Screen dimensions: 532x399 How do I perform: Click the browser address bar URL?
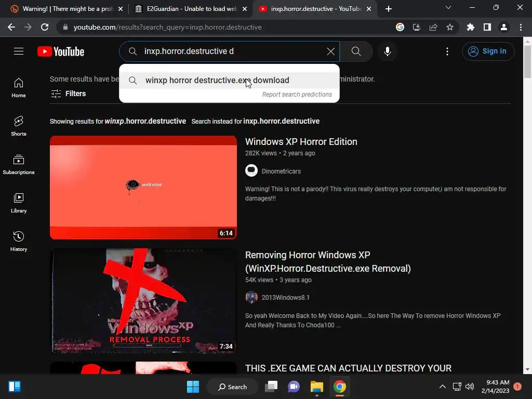167,27
